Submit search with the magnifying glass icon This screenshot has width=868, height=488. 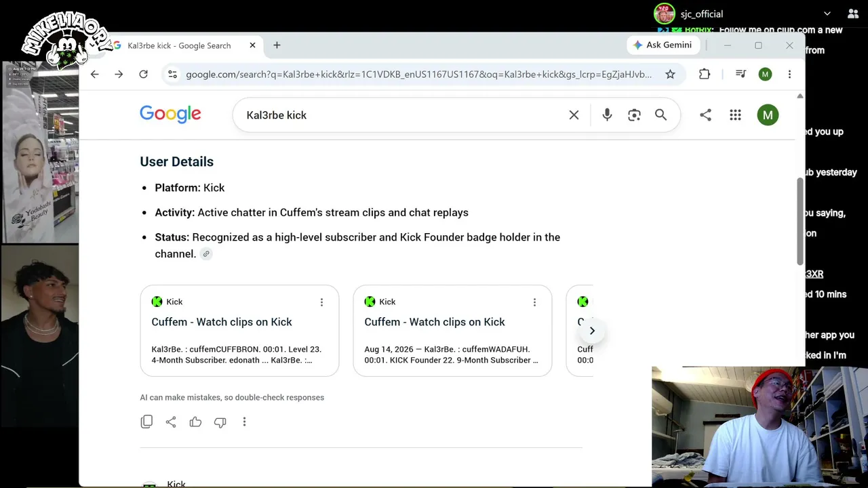[660, 115]
